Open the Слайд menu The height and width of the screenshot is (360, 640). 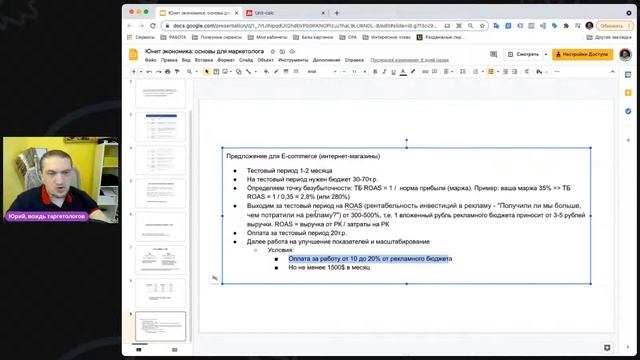246,60
